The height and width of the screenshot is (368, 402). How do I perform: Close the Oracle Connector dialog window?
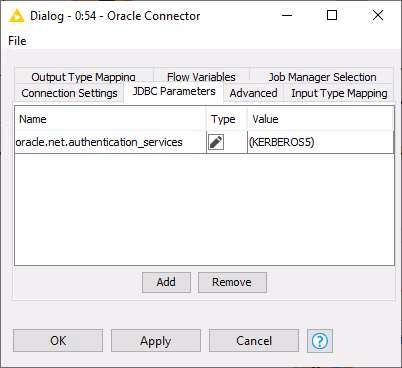(x=378, y=15)
